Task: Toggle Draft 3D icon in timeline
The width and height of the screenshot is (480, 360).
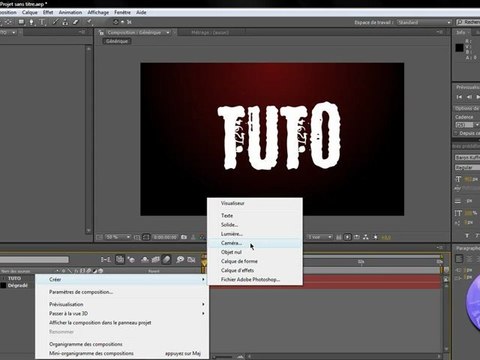Action: coord(131,259)
